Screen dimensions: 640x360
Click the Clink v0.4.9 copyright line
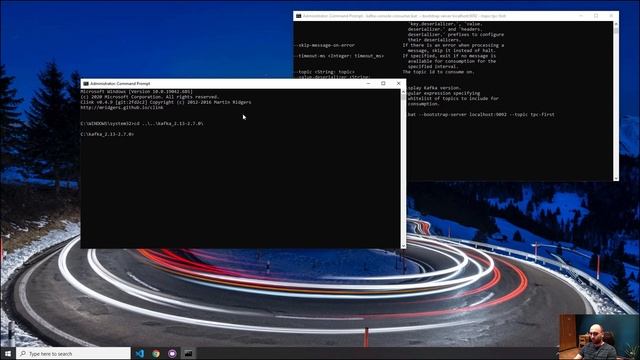point(166,102)
